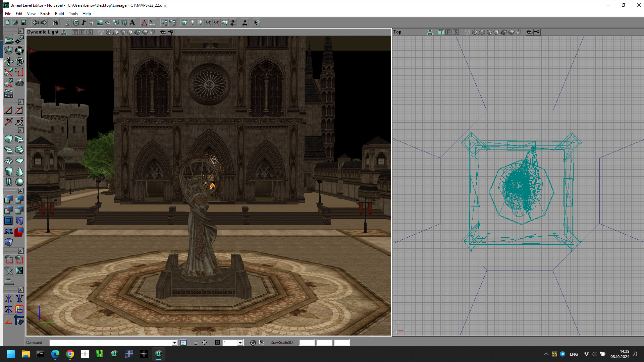Toggle realtime preview joystick in Dynamic Light viewport

point(64,32)
